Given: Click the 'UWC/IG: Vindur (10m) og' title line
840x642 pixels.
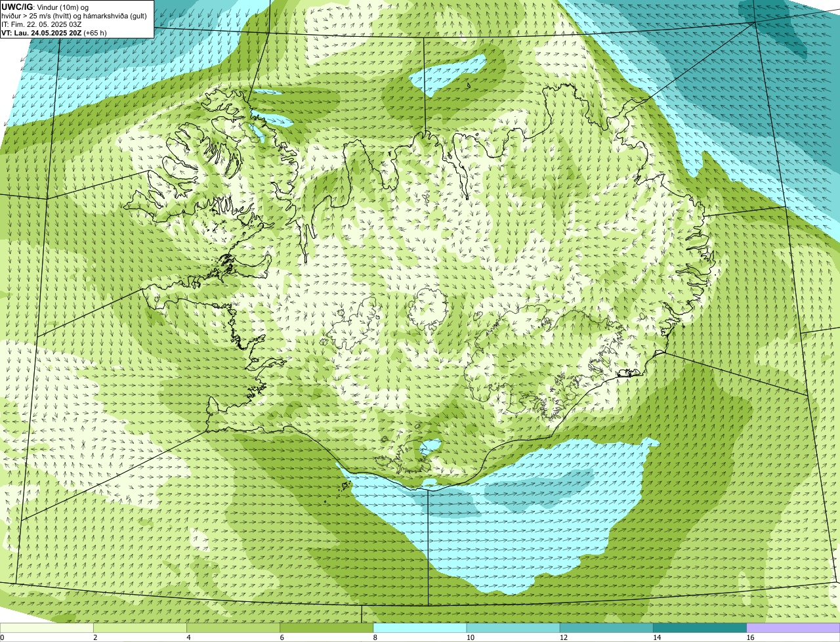Looking at the screenshot, I should click(x=45, y=7).
